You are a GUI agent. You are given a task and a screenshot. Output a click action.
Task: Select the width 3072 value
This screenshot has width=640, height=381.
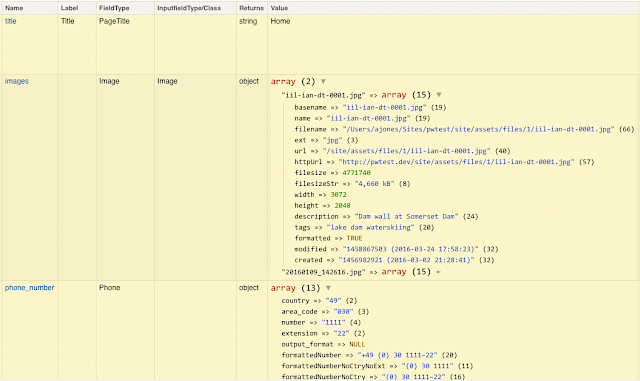[x=338, y=195]
